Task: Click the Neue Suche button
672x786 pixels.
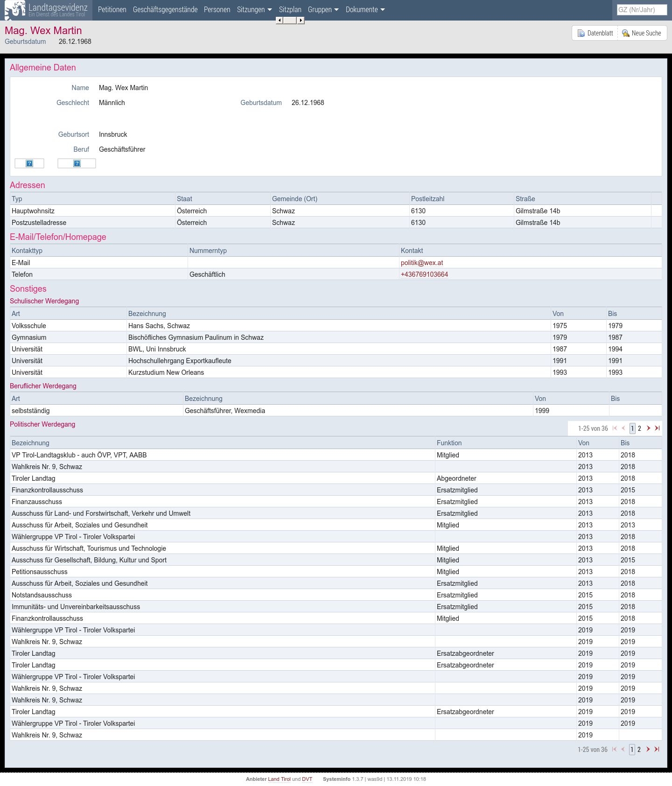Action: pos(642,33)
